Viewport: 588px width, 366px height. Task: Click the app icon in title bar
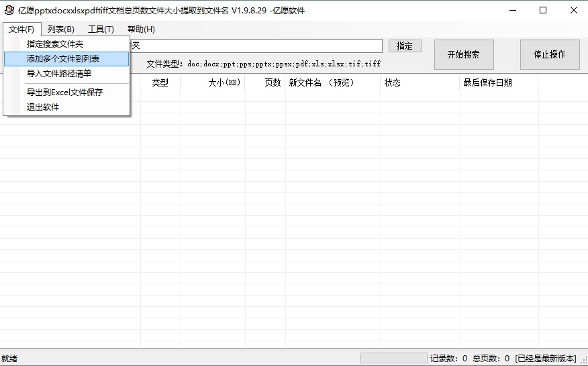pos(9,10)
